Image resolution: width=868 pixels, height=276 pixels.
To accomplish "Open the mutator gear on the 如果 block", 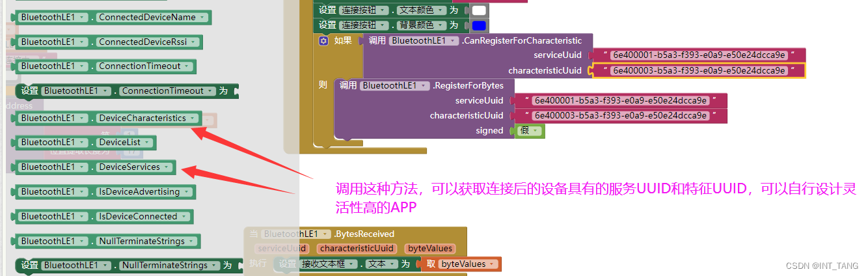I will tap(323, 40).
